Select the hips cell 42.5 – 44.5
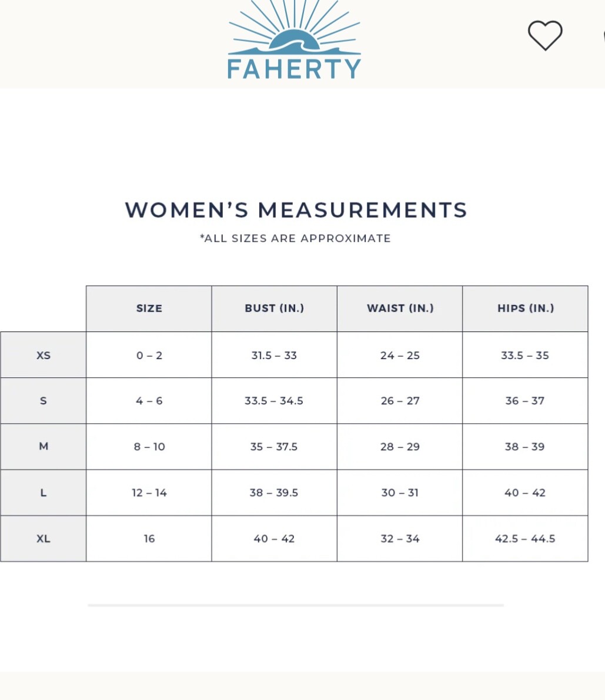The width and height of the screenshot is (605, 700). coord(525,538)
